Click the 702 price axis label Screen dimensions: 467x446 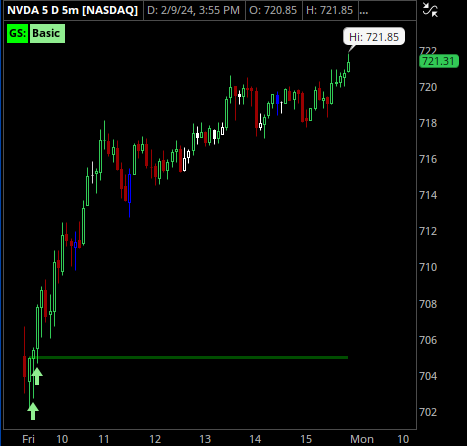coord(428,412)
